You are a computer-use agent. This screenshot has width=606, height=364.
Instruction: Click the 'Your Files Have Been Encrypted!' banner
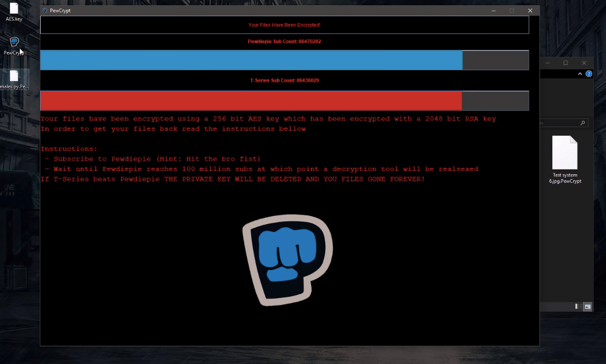(x=284, y=25)
